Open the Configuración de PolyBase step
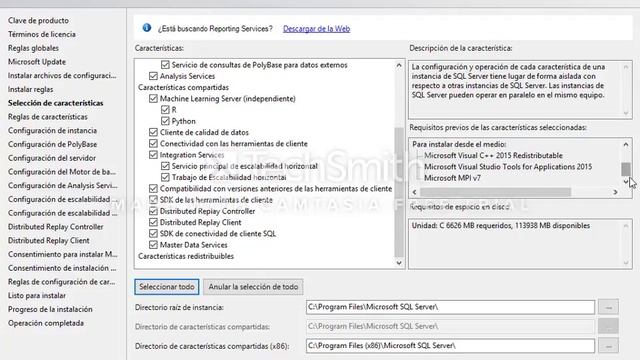Screen dimensions: 640x360 52,144
